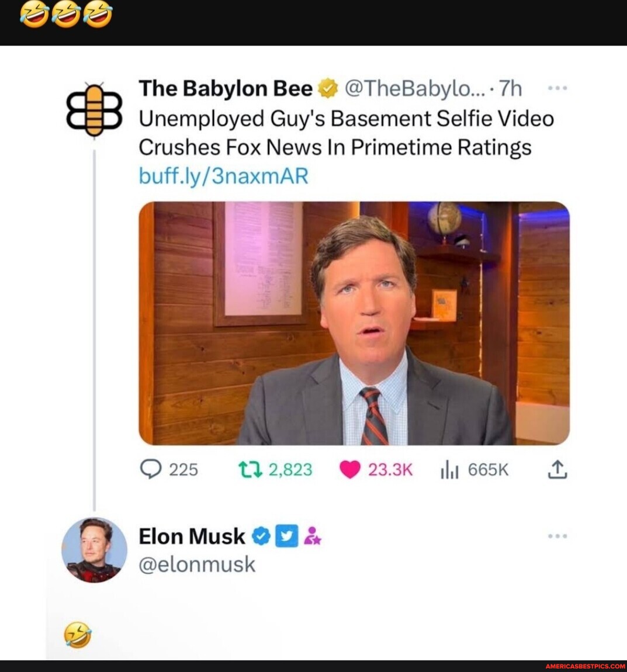Image resolution: width=627 pixels, height=672 pixels.
Task: Open the reply icon on the Babylon Bee tweet
Action: (x=153, y=468)
